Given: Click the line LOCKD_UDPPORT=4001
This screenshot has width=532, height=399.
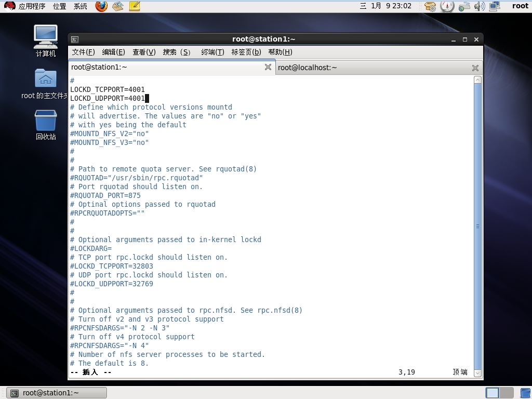Looking at the screenshot, I should (108, 98).
